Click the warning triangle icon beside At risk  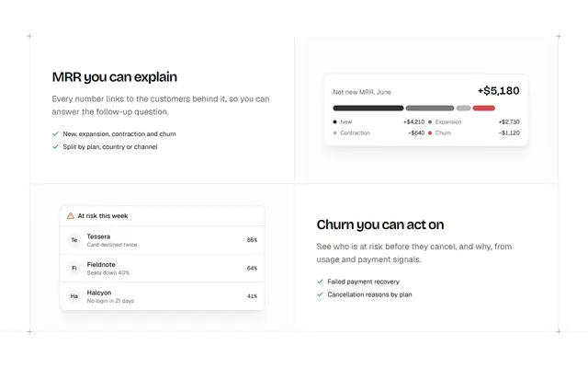71,215
